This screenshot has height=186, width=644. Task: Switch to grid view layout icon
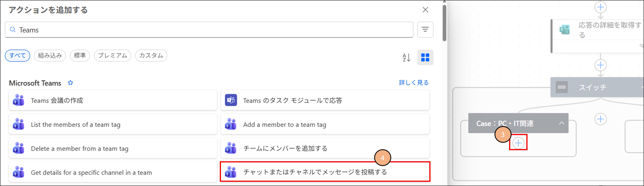click(425, 58)
